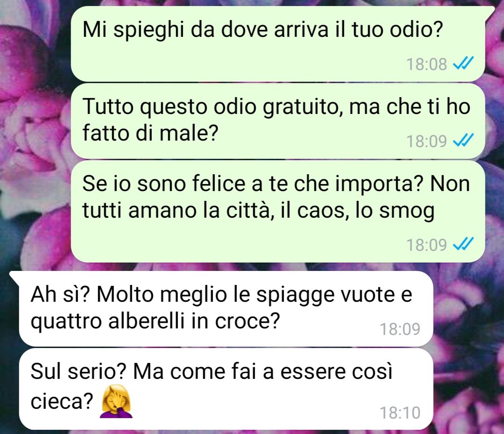
Task: Click the word 'cieca?' in last bubble
Action: [x=62, y=400]
